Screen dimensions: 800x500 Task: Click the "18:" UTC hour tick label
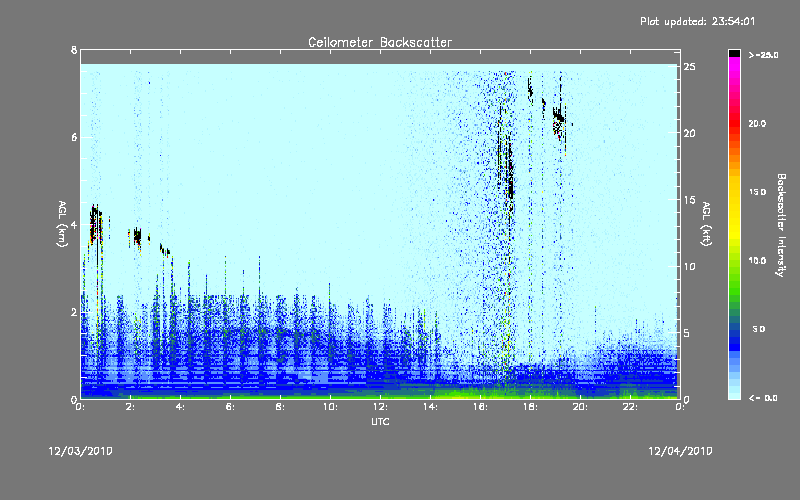530,407
